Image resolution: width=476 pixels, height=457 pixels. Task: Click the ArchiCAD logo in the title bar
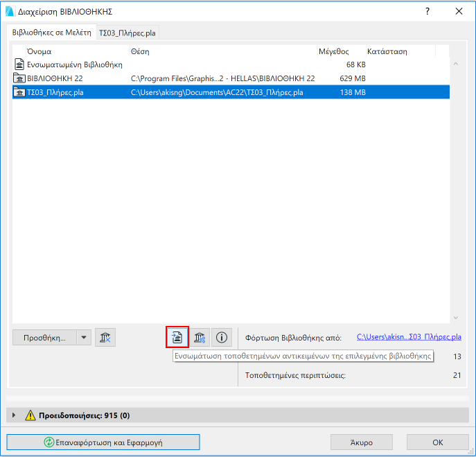(x=10, y=11)
